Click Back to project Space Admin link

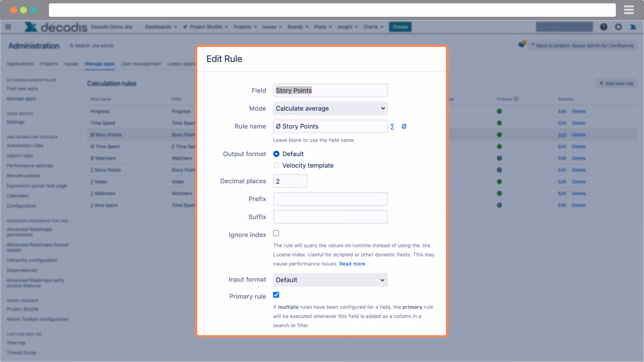tap(583, 46)
